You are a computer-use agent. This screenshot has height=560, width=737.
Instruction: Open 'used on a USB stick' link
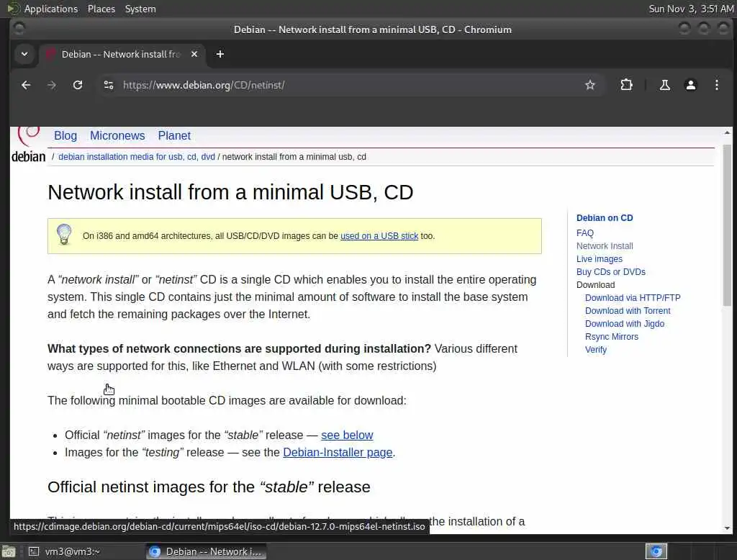pyautogui.click(x=379, y=236)
